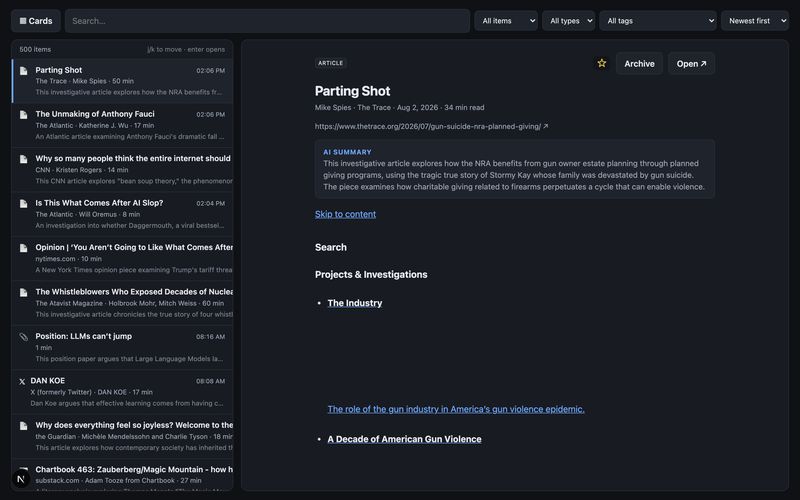Click document icon beside the Opinion piece
This screenshot has width=800, height=500.
[23, 248]
